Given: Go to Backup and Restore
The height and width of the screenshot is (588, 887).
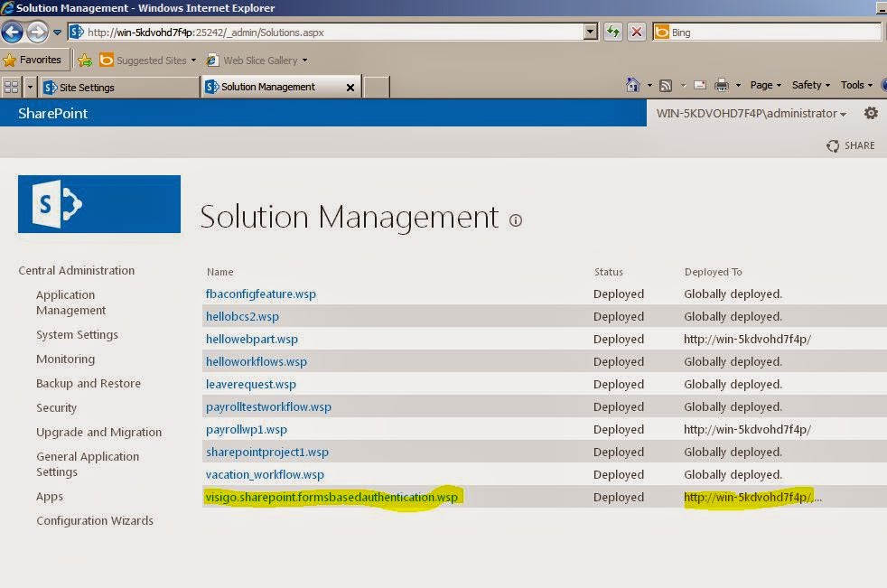Looking at the screenshot, I should pos(88,383).
